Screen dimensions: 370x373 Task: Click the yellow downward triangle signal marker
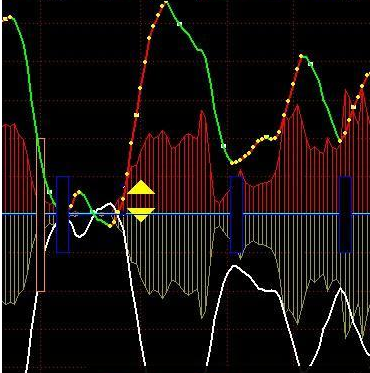141,215
